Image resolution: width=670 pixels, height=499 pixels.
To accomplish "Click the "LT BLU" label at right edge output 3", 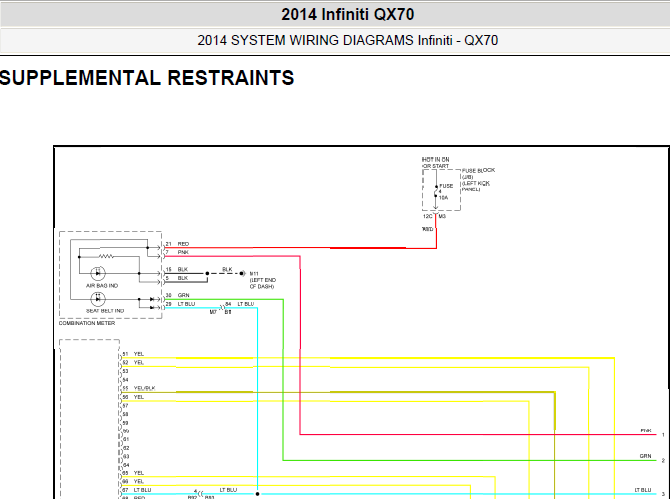I will [x=643, y=490].
